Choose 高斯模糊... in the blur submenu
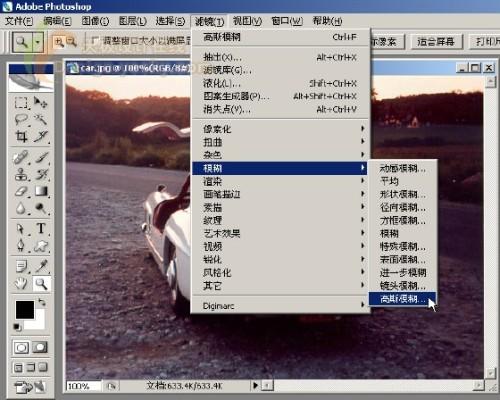 click(x=402, y=299)
